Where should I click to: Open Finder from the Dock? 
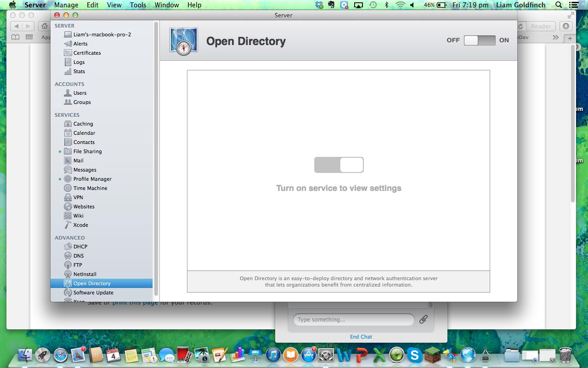tap(25, 355)
